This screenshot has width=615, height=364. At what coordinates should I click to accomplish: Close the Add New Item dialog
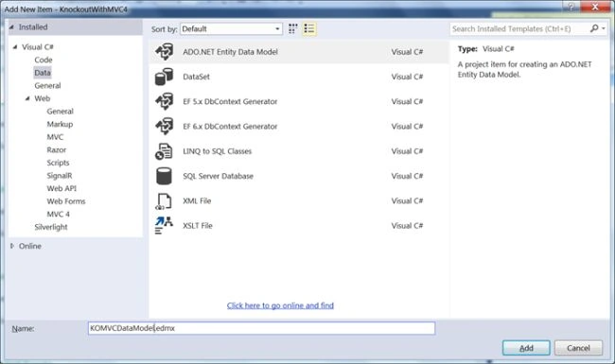pyautogui.click(x=594, y=7)
